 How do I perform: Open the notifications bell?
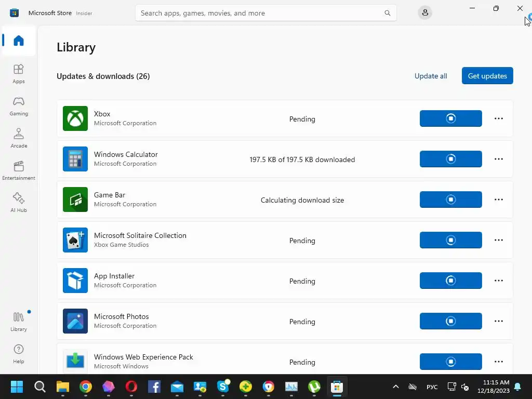(518, 387)
